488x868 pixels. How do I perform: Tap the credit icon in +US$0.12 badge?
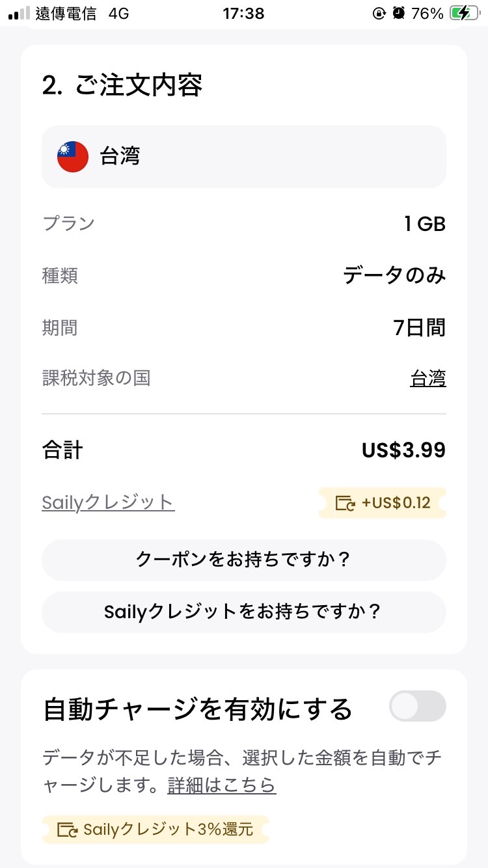(345, 503)
